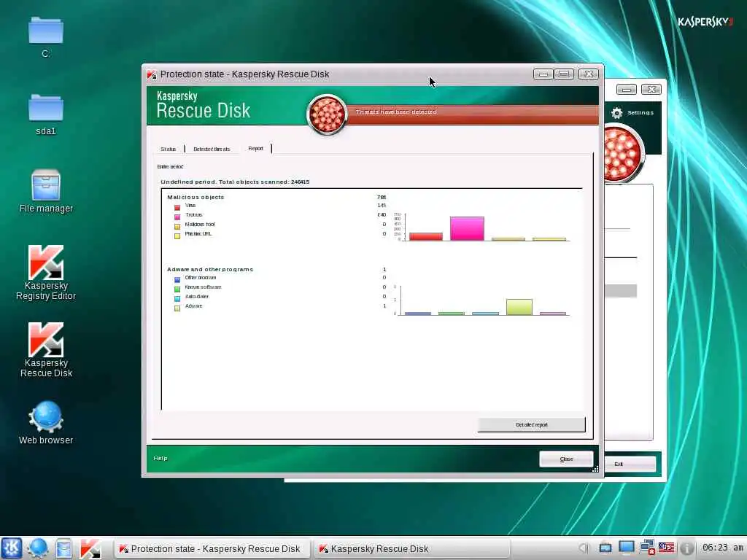Click the yellow Phishing URL legend swatch
Viewport: 747px width, 560px height.
coord(177,236)
